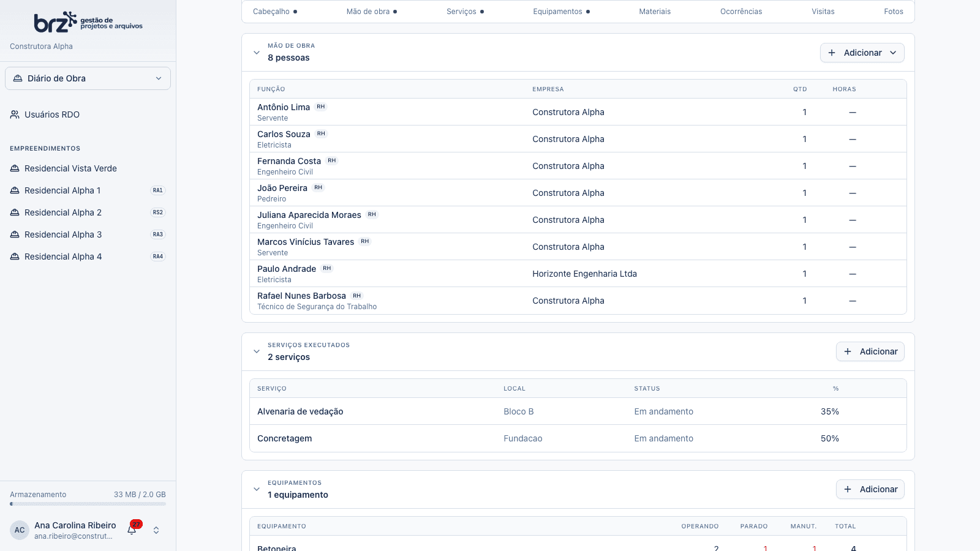Collapse the Equipamentos section
Screen dimensions: 980x551
[257, 489]
